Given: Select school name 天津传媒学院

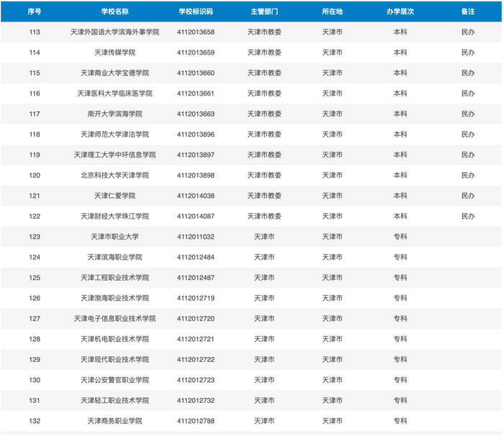Looking at the screenshot, I should 114,53.
